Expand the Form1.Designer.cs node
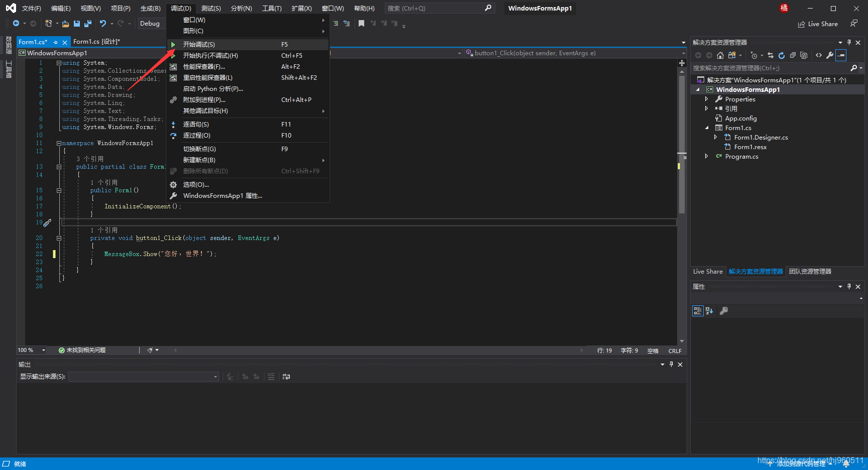This screenshot has width=868, height=470. (715, 137)
